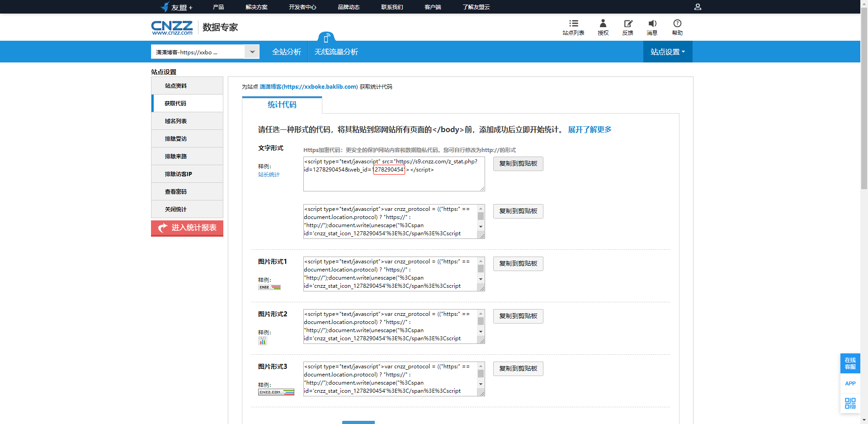Open the 帮助 question mark icon
This screenshot has height=424, width=868.
[677, 27]
